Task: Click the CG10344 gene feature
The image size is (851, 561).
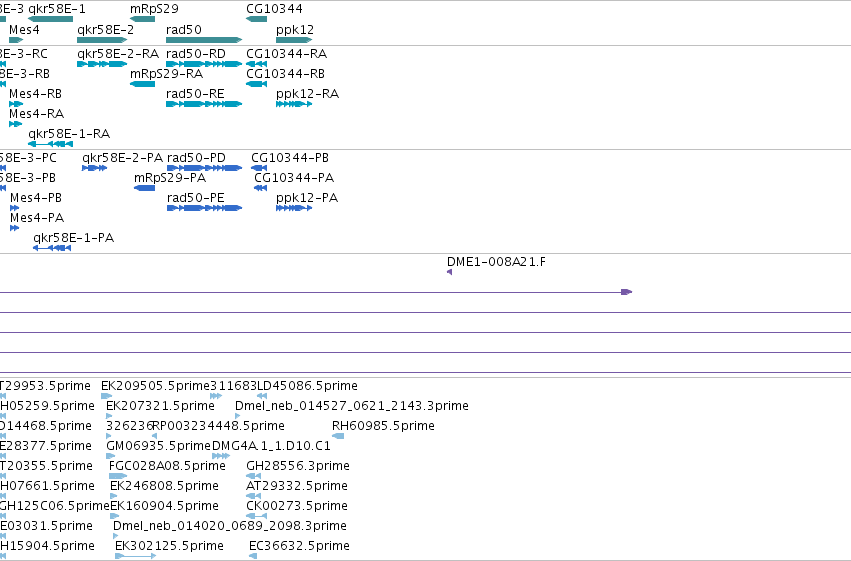Action: point(257,19)
